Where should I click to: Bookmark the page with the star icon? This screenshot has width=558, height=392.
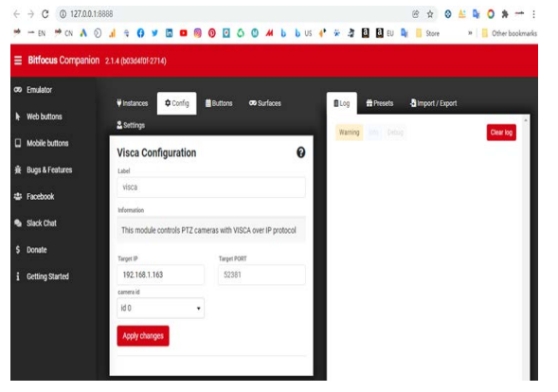(x=430, y=14)
